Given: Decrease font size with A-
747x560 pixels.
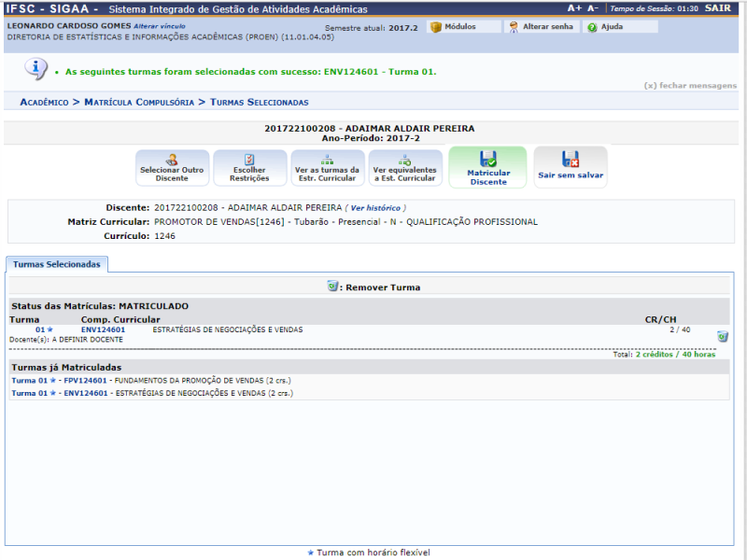Looking at the screenshot, I should [593, 8].
